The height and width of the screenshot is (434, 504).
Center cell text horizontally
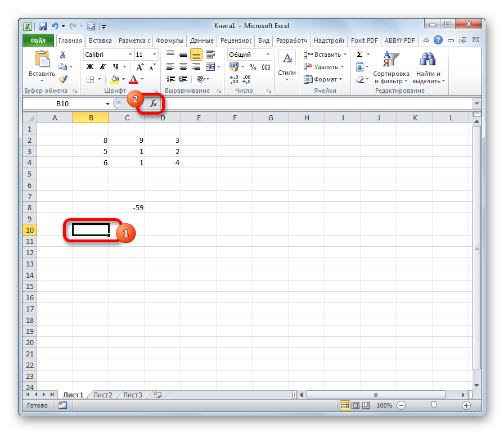click(183, 67)
